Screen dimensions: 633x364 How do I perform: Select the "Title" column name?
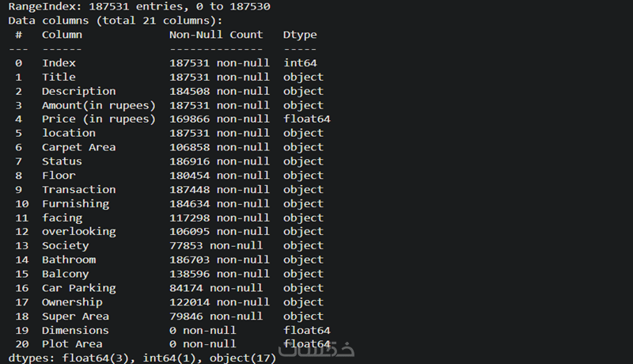[x=59, y=77]
